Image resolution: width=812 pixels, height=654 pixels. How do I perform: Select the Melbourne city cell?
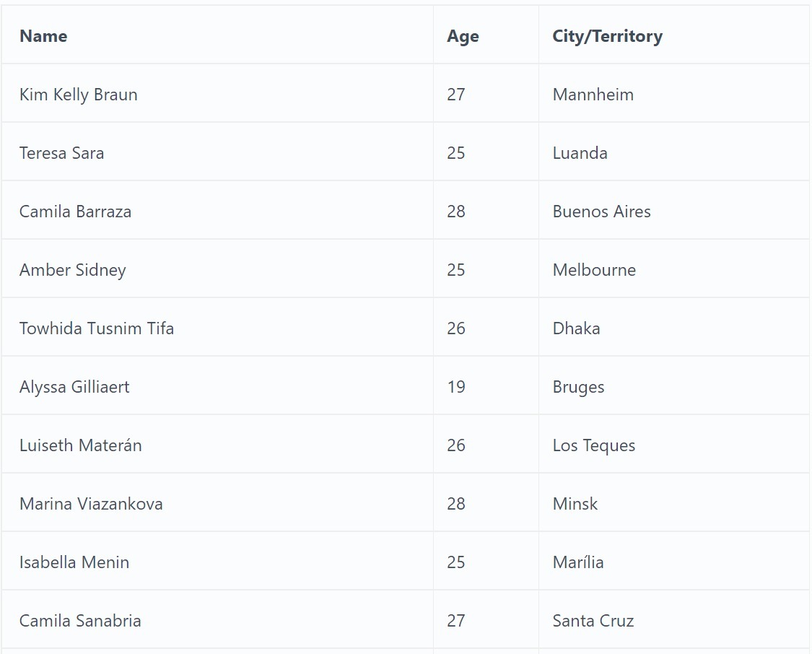tap(594, 270)
